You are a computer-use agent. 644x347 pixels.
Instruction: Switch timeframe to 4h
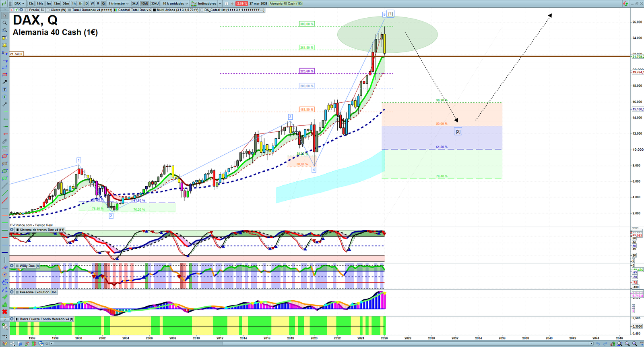click(x=80, y=4)
